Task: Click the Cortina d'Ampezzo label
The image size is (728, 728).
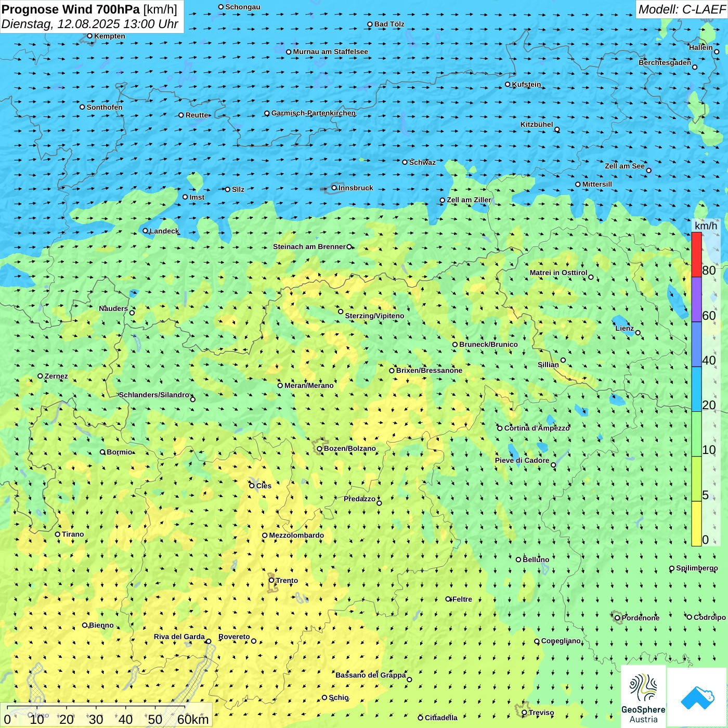Action: pos(537,428)
